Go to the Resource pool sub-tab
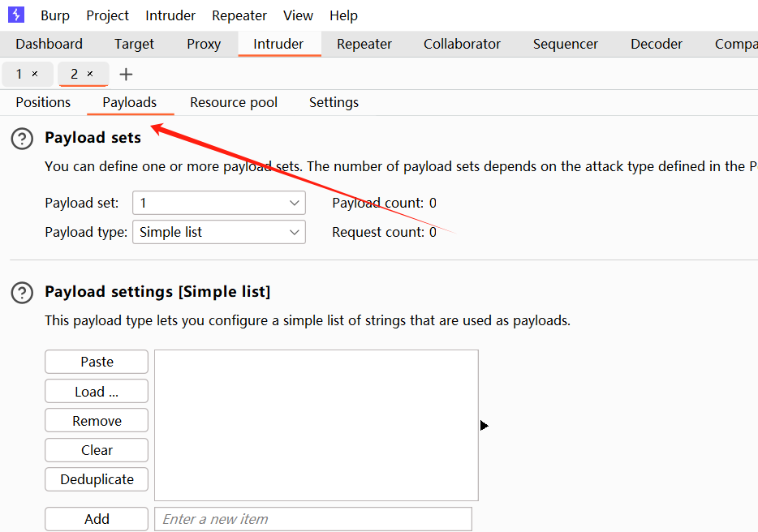 234,102
